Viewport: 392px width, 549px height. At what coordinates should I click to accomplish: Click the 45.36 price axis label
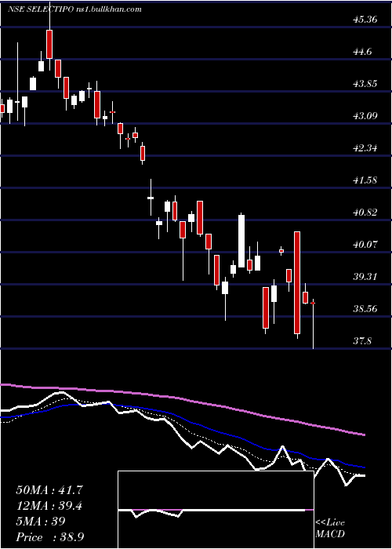(365, 20)
